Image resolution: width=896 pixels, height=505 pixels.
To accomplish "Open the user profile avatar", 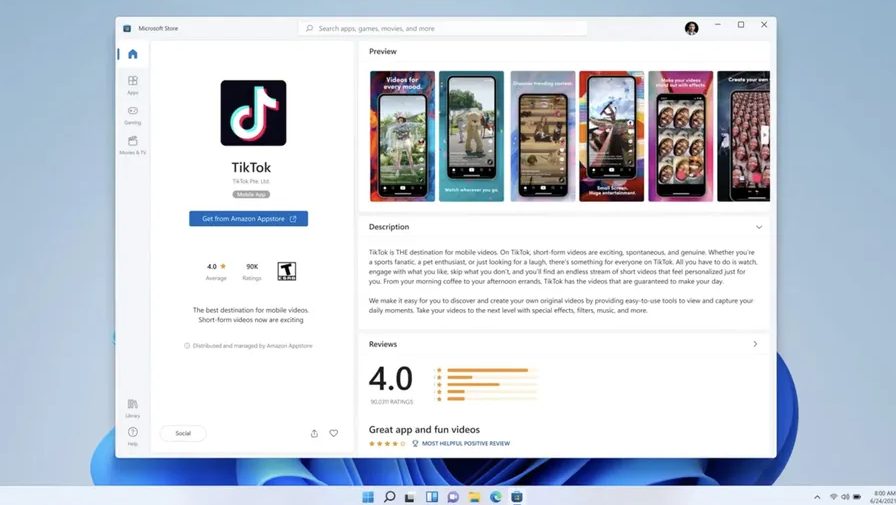I will tap(691, 28).
